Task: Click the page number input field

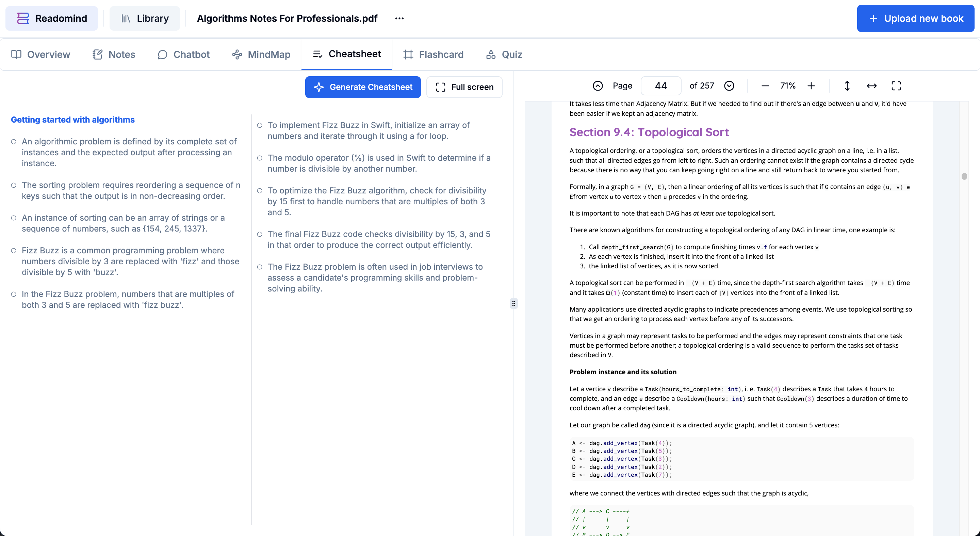Action: pyautogui.click(x=661, y=86)
